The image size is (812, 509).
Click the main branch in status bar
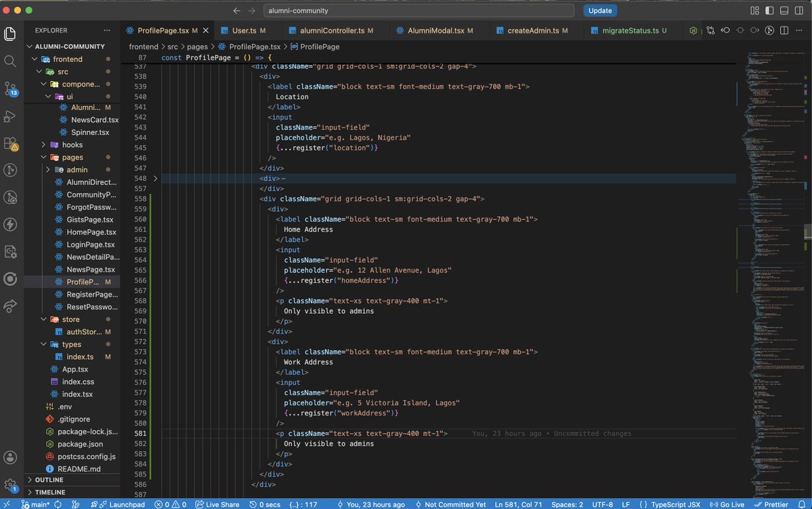(x=35, y=504)
